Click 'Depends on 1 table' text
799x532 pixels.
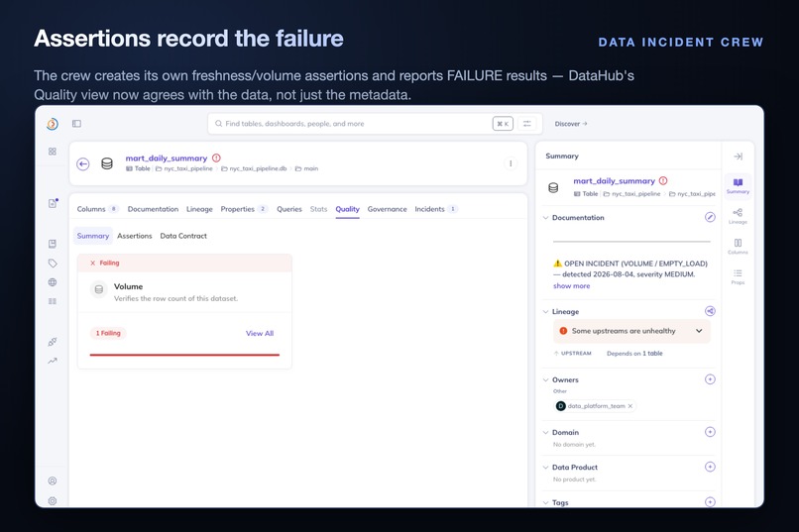click(x=634, y=354)
